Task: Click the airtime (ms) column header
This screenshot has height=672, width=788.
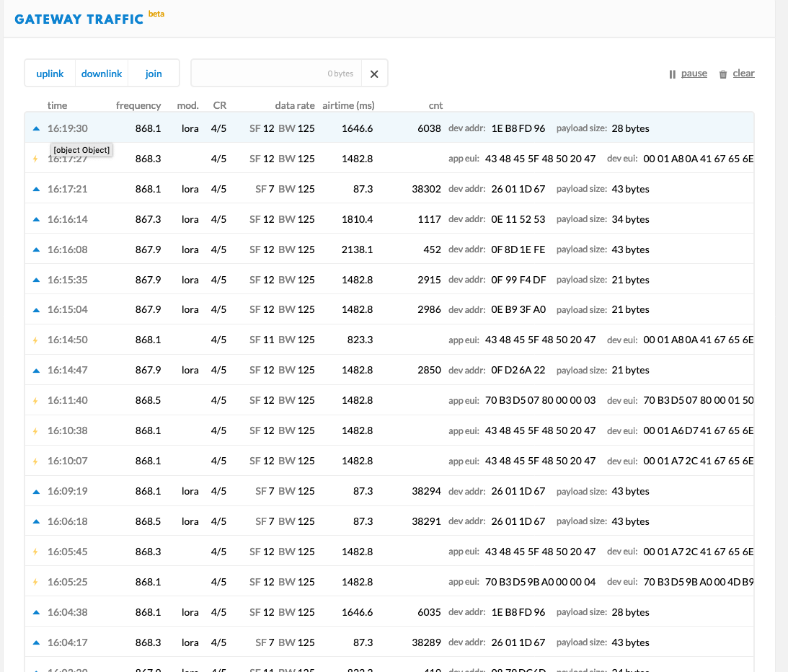Action: tap(348, 105)
